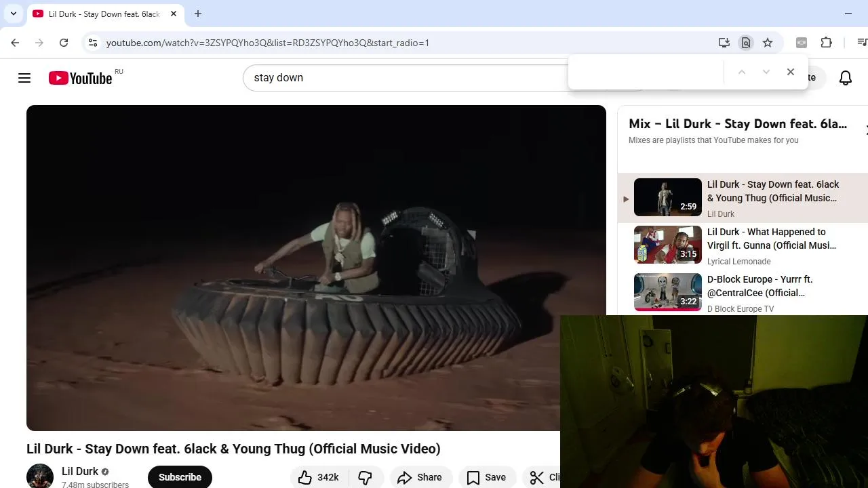Close the Lil Durk browser tab

coord(174,14)
